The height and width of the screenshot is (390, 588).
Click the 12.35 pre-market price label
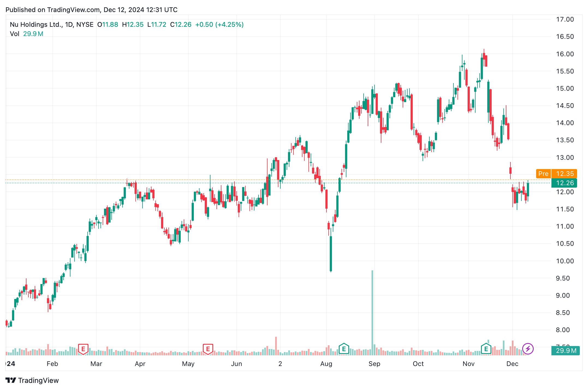(564, 174)
